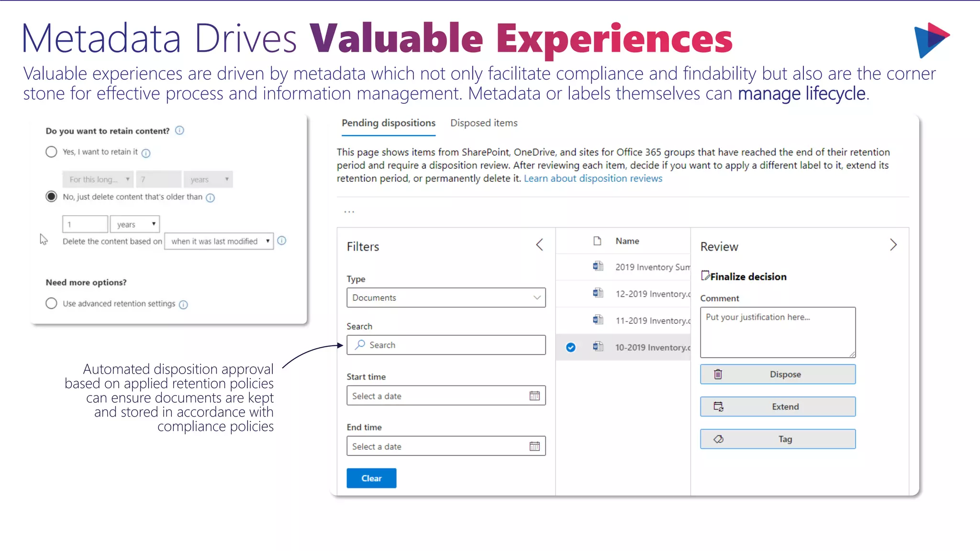Screen dimensions: 980x551
Task: Click the Search input in Filters
Action: [x=446, y=345]
